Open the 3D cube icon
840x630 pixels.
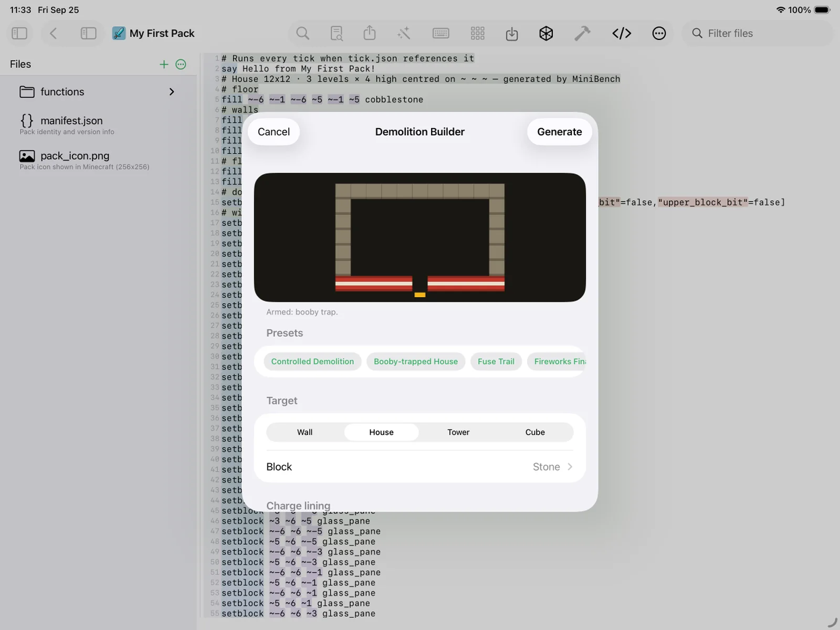546,33
